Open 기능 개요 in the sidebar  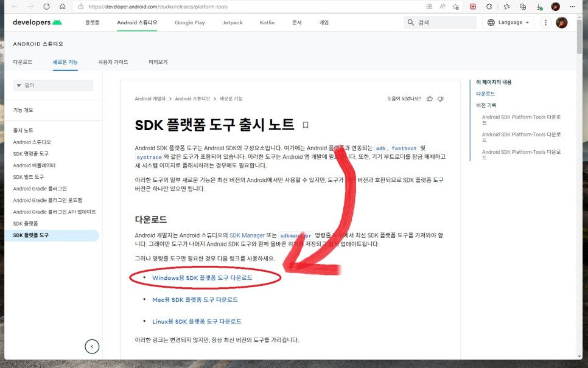coord(23,110)
